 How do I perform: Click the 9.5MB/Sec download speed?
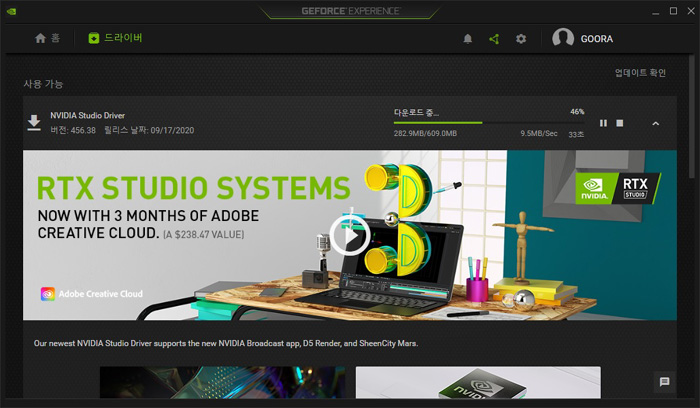538,133
